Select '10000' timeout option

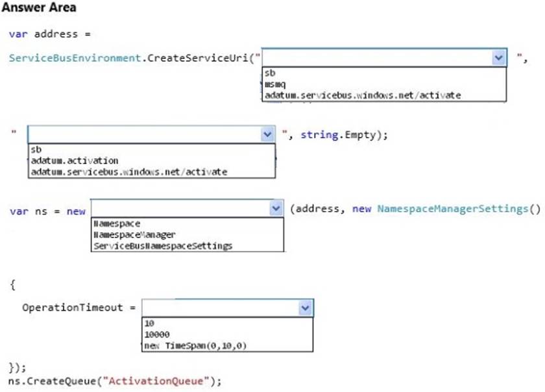pyautogui.click(x=157, y=335)
